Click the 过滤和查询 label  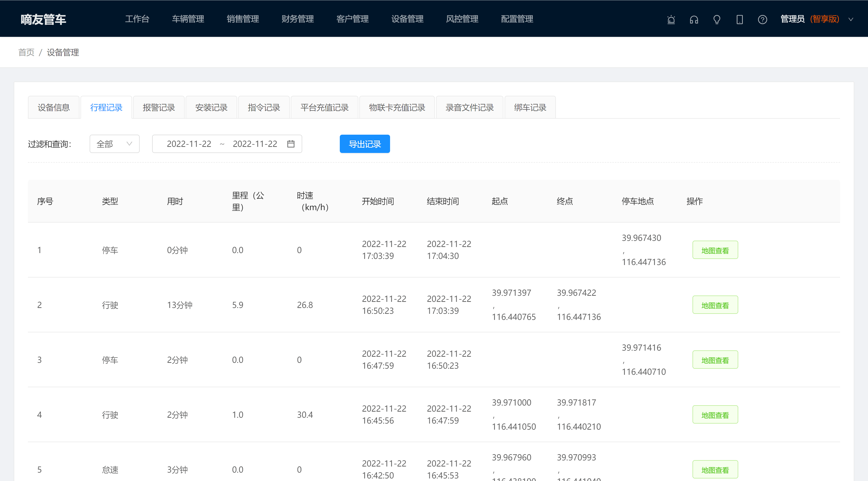tap(50, 144)
